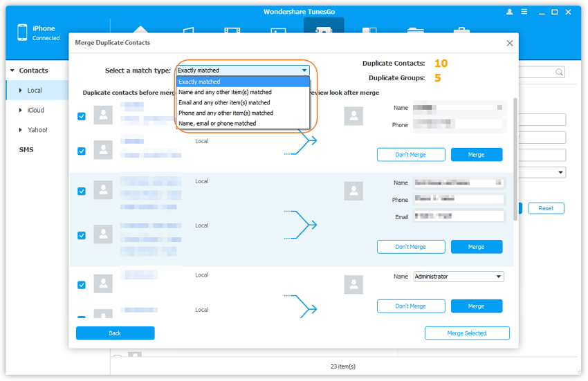Open the Videos filmstrip icon
The image size is (588, 381).
(232, 32)
